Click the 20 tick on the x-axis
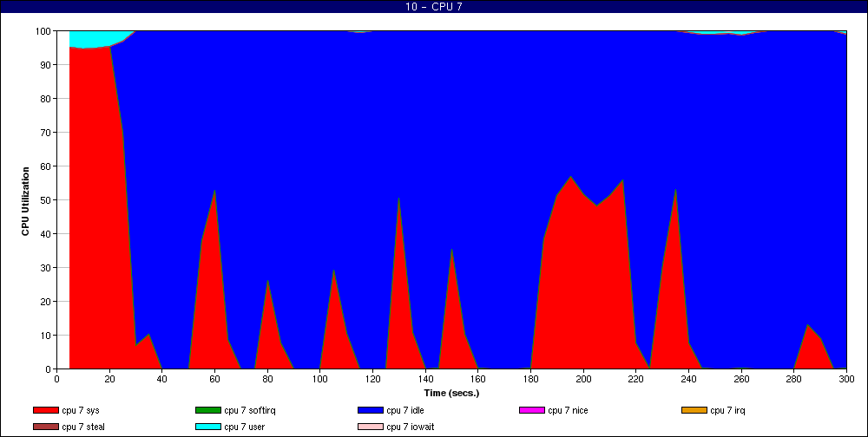The height and width of the screenshot is (437, 868). [109, 379]
